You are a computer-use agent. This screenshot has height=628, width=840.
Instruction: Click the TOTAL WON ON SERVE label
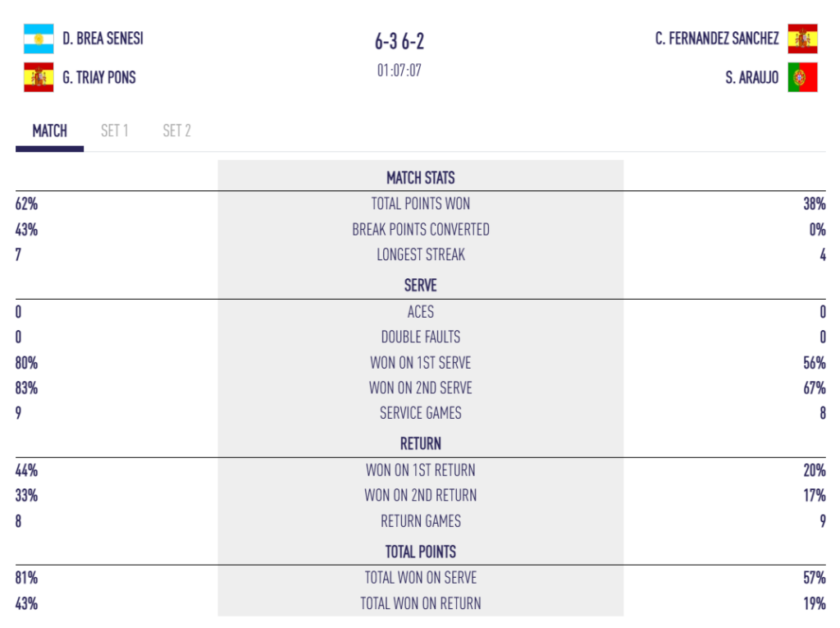click(x=421, y=578)
